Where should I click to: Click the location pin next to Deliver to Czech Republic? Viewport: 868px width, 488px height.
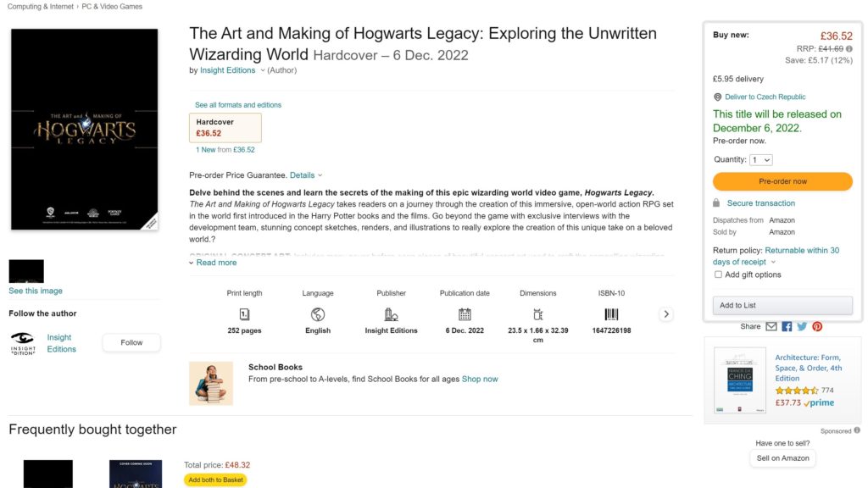(718, 97)
